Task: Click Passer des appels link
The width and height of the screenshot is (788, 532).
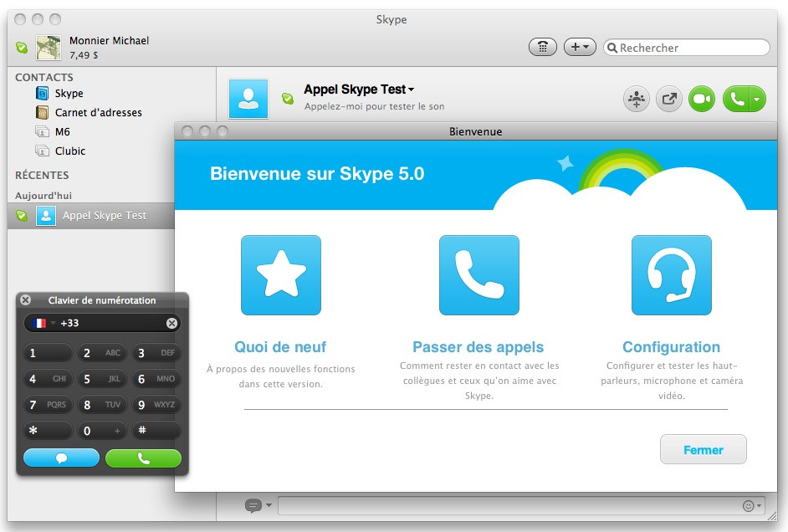Action: point(478,347)
